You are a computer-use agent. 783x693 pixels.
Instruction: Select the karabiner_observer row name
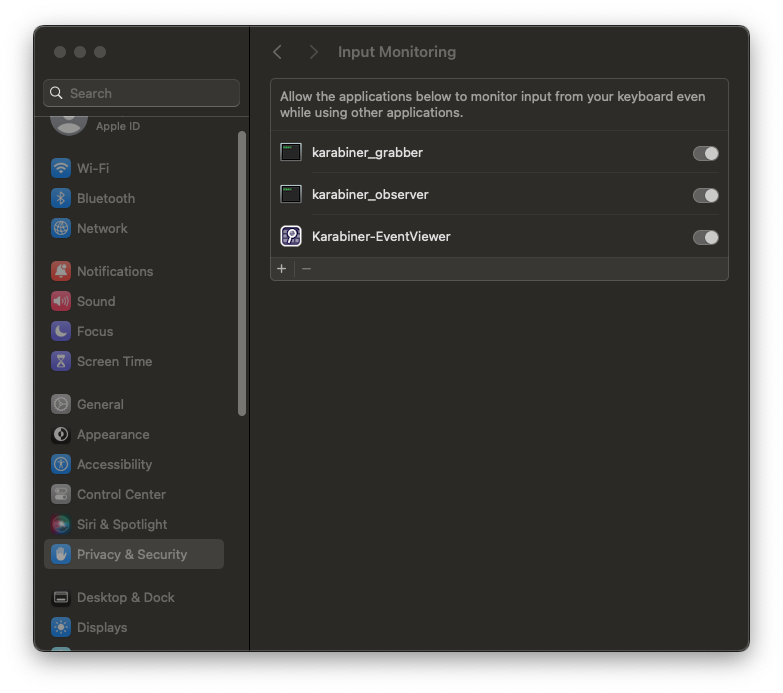click(x=370, y=194)
